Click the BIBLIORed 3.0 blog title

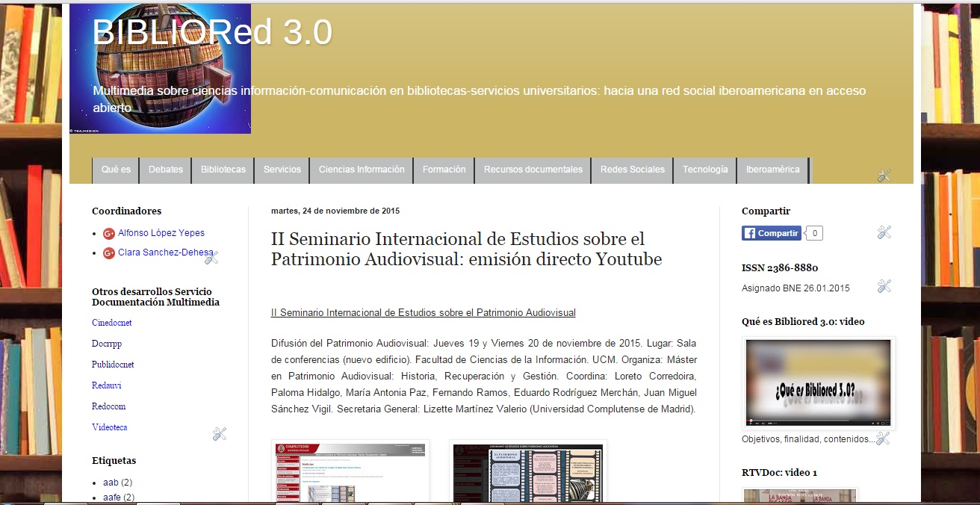point(212,33)
